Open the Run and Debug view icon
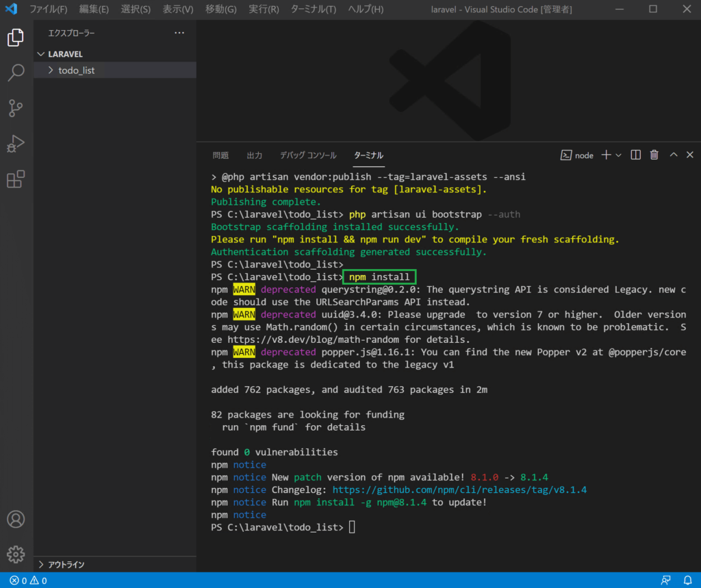The image size is (701, 588). pos(16,144)
